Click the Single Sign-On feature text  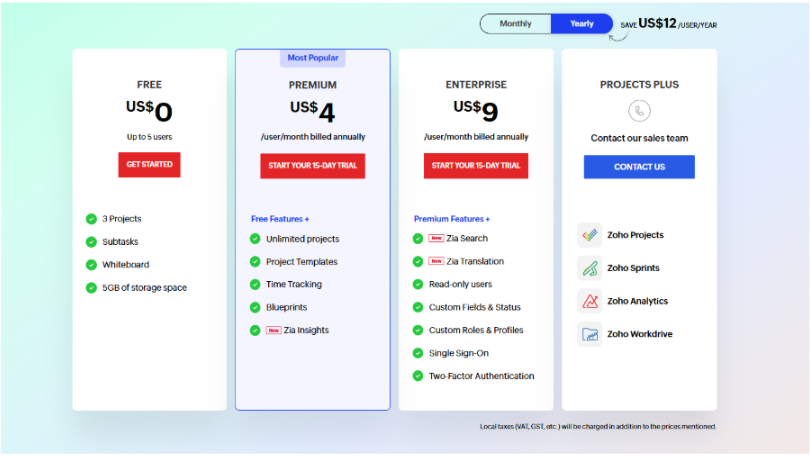(x=459, y=353)
